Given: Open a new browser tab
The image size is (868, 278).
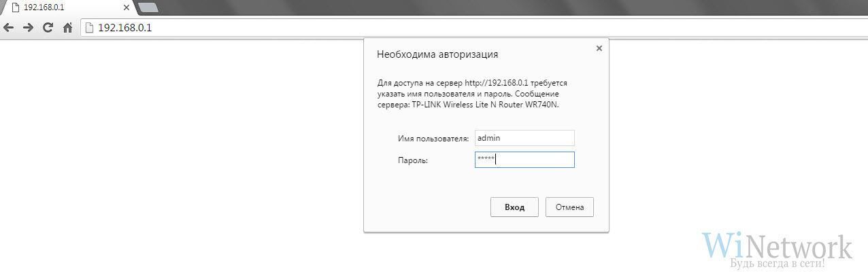Looking at the screenshot, I should click(x=148, y=7).
